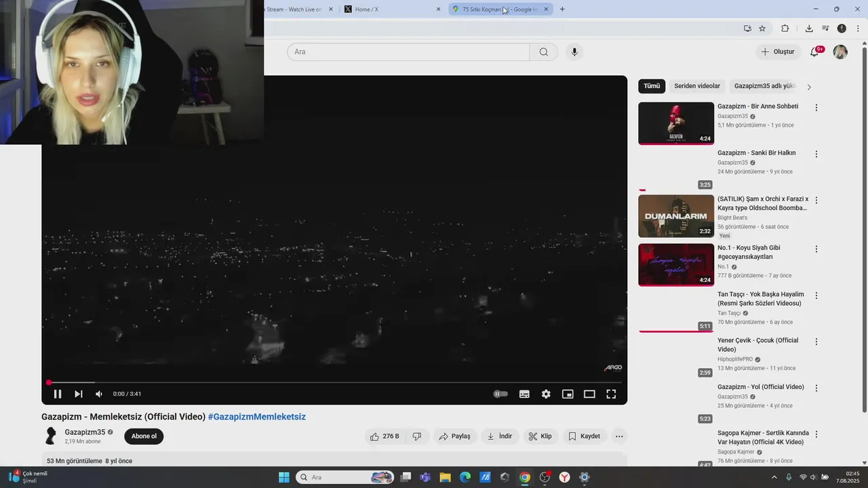This screenshot has height=488, width=868.
Task: Open Chrome extensions puzzle icon
Action: [785, 28]
